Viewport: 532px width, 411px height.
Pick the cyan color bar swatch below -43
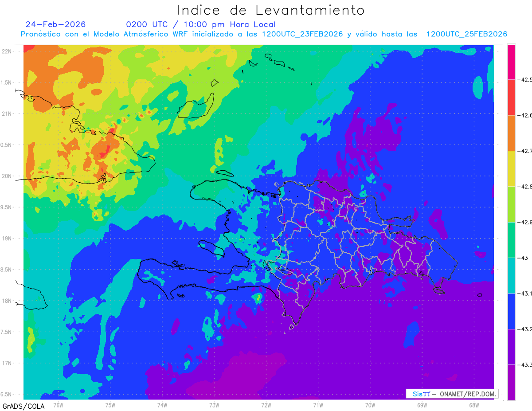tap(511, 275)
